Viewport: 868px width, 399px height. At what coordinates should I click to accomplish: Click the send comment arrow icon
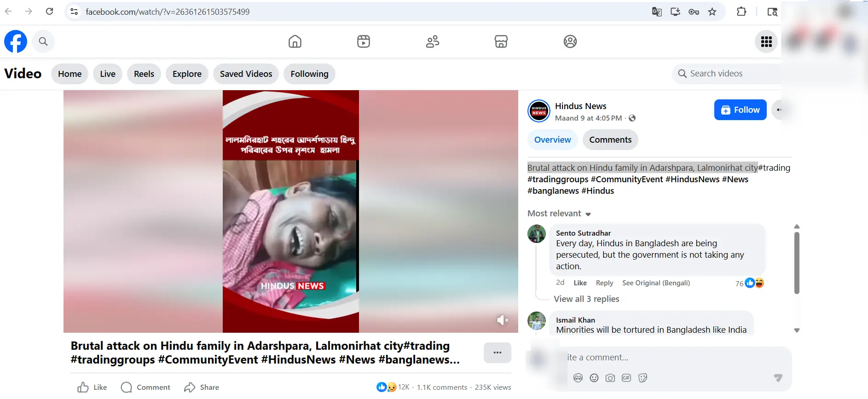(x=778, y=378)
